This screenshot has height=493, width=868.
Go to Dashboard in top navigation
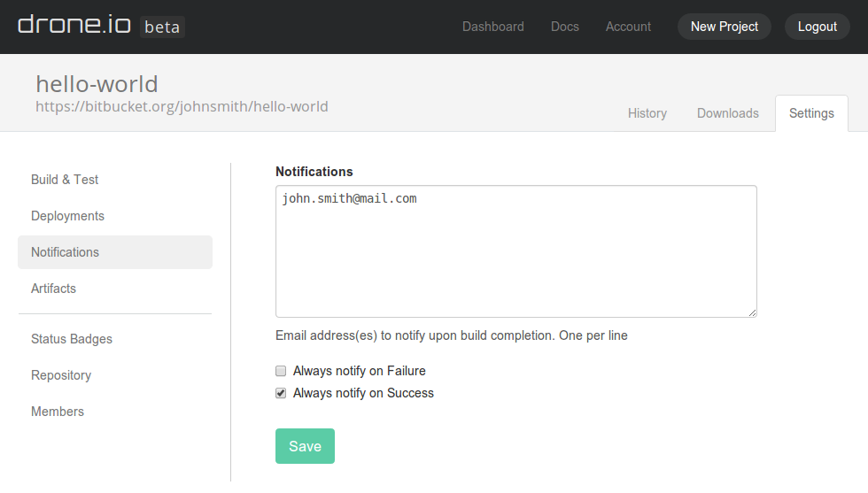pos(492,27)
